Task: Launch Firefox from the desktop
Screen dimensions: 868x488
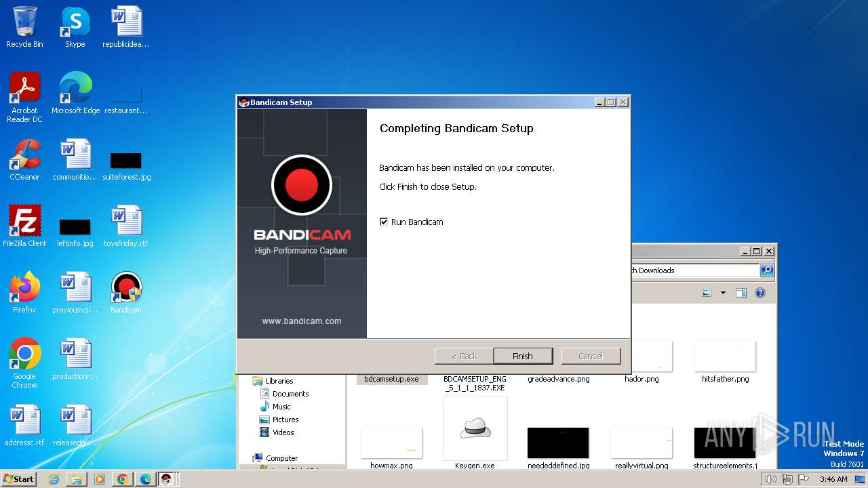Action: (24, 293)
